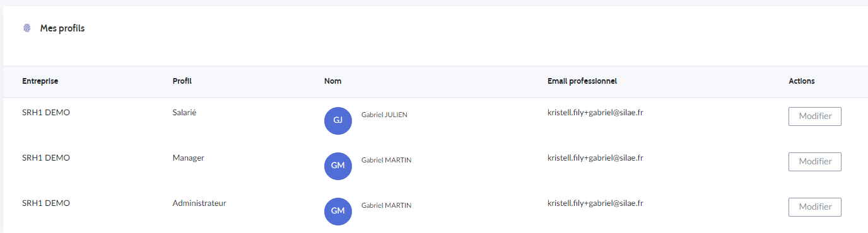
Task: Click the Profil column header
Action: coord(182,81)
